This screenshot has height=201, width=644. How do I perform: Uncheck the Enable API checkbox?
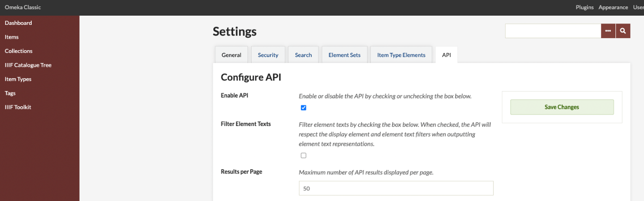(304, 108)
